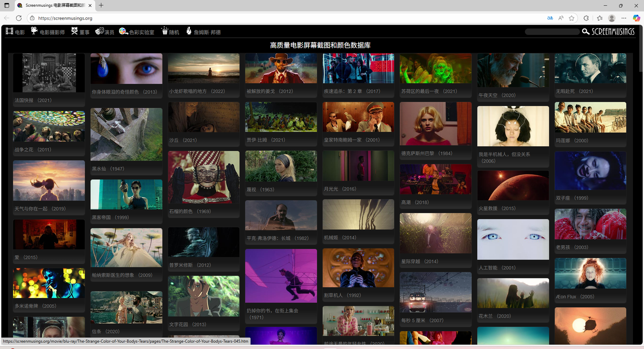Viewport: 644px width, 349px height.
Task: Click the 沙丘 (2021) caption
Action: click(183, 140)
